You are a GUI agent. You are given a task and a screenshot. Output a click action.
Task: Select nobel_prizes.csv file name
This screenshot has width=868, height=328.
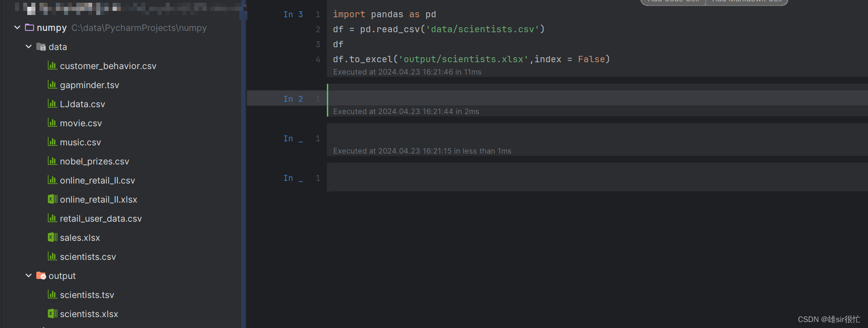pyautogui.click(x=94, y=161)
